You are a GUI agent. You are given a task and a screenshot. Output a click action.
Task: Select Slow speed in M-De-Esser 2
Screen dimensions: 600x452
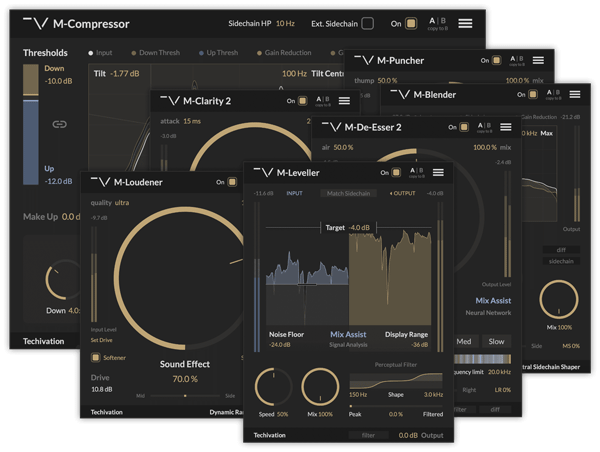click(496, 341)
